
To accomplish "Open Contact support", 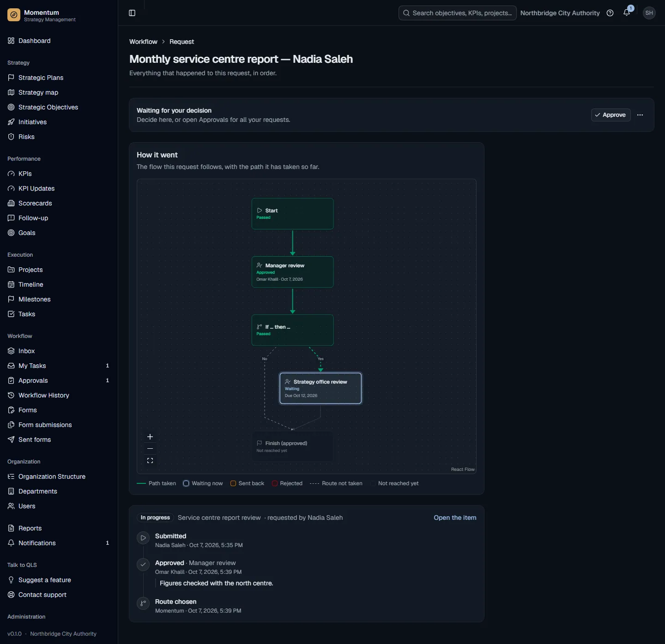I will (59, 595).
